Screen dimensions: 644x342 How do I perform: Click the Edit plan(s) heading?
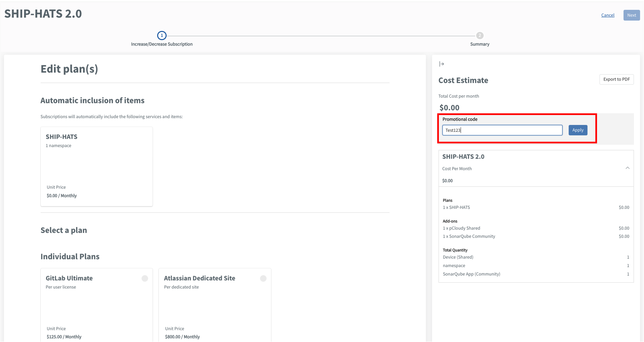pyautogui.click(x=69, y=69)
